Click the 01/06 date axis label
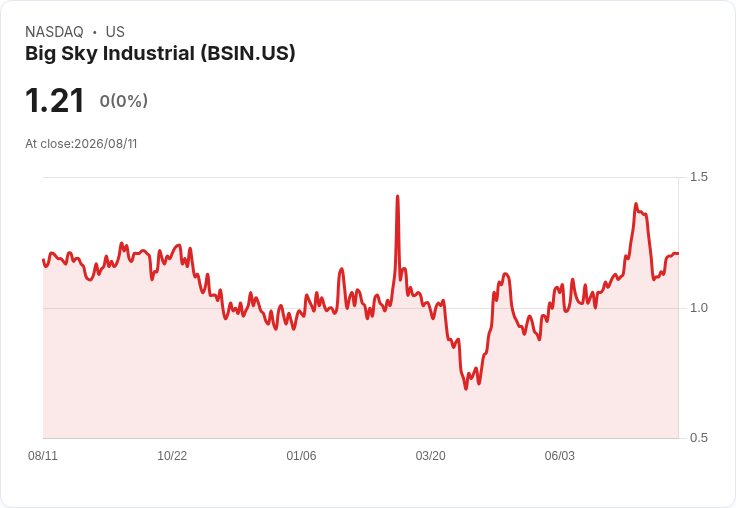 coord(301,456)
